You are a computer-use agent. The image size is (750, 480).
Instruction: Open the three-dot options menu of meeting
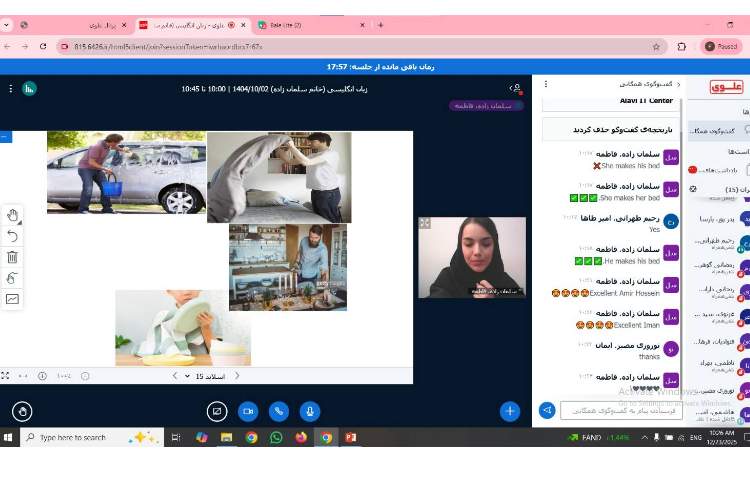click(x=11, y=89)
